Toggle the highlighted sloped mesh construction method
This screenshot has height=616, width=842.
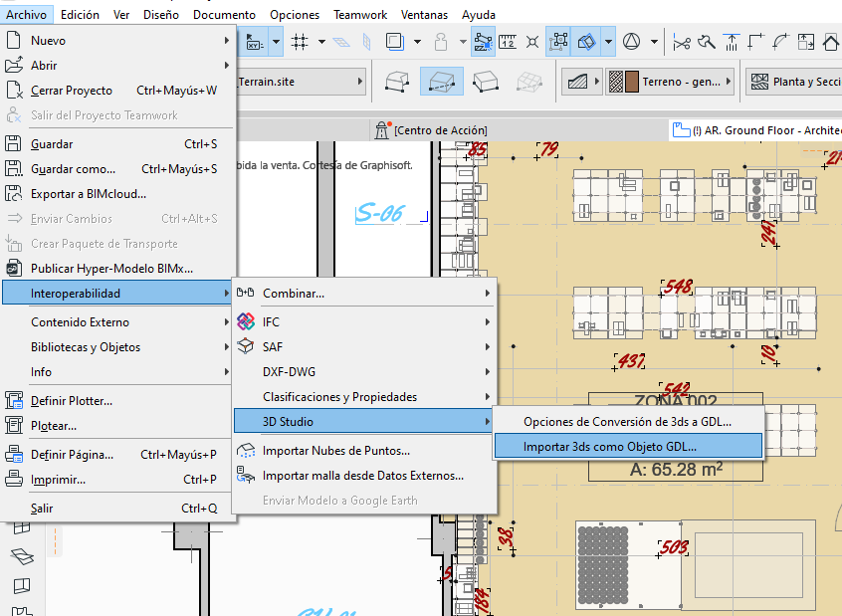point(440,82)
